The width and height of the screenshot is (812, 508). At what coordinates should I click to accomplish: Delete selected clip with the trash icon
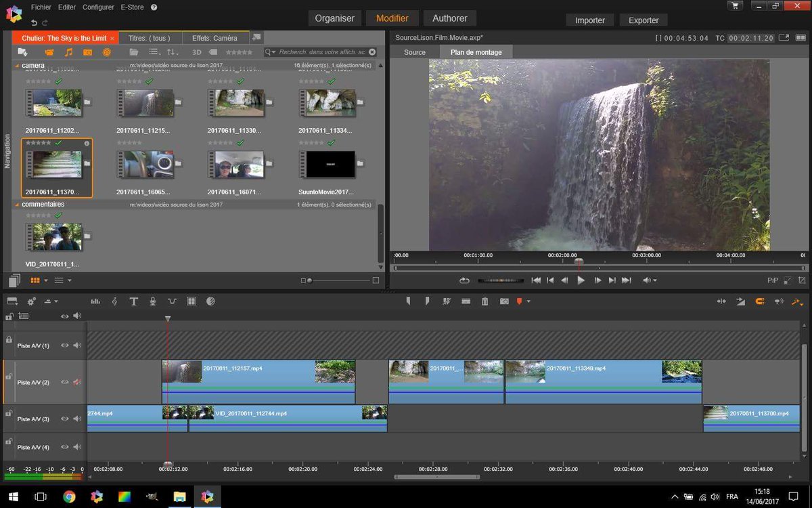[x=484, y=301]
